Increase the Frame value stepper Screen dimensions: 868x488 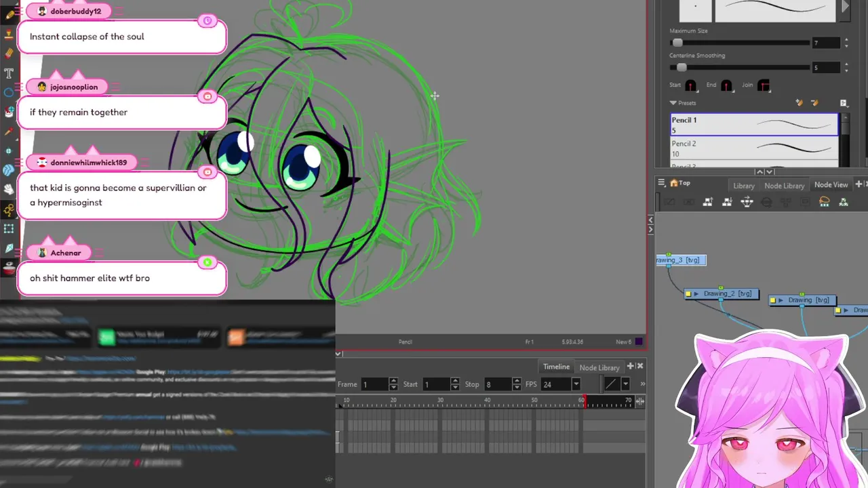(393, 382)
